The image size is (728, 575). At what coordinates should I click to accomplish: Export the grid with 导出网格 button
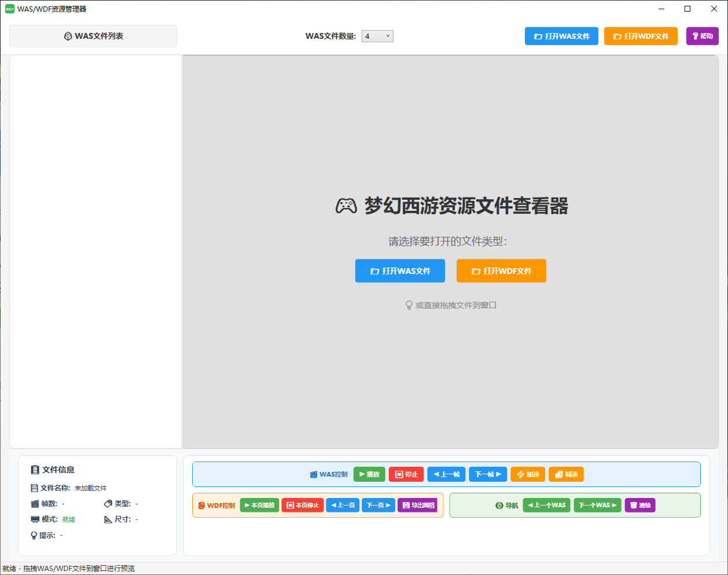[x=418, y=506]
